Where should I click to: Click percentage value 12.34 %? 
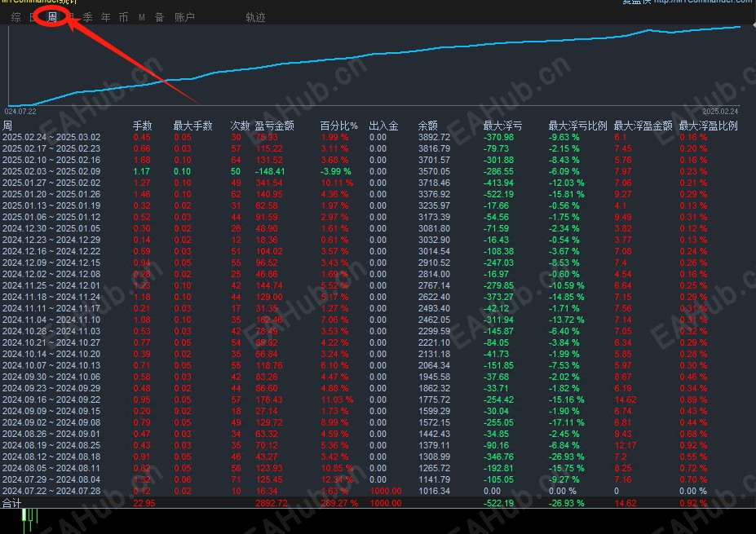point(337,479)
